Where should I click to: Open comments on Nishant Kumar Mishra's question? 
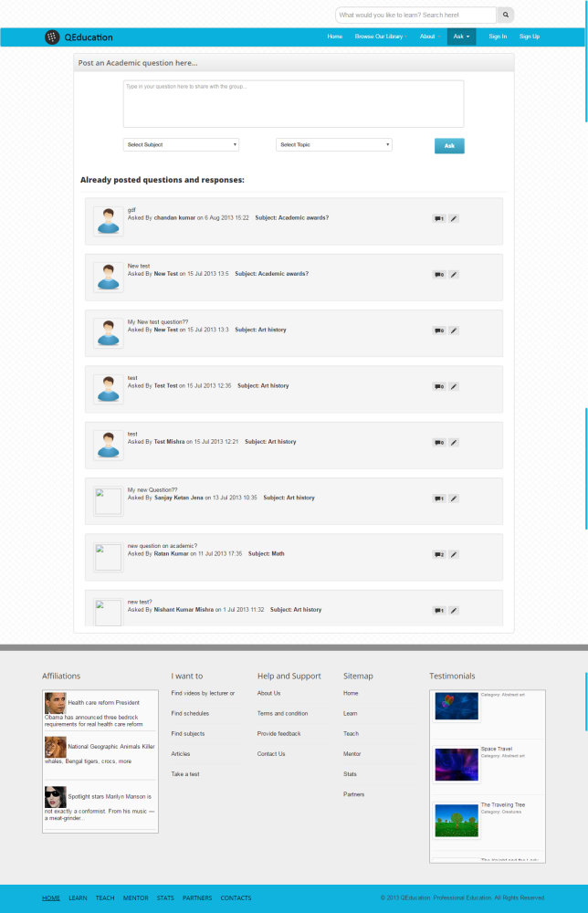(x=439, y=610)
